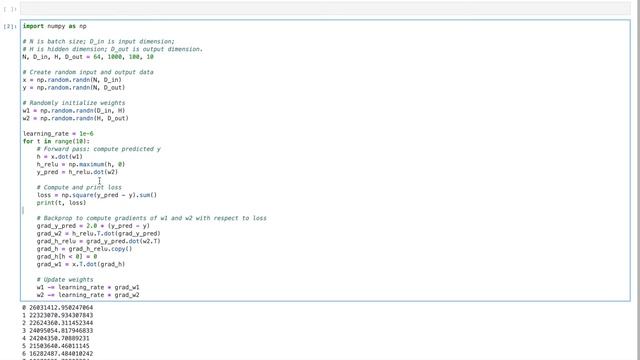The width and height of the screenshot is (640, 360).
Task: Click the line 'loss = np.square(y_pred - y).sum()'
Action: click(x=97, y=195)
